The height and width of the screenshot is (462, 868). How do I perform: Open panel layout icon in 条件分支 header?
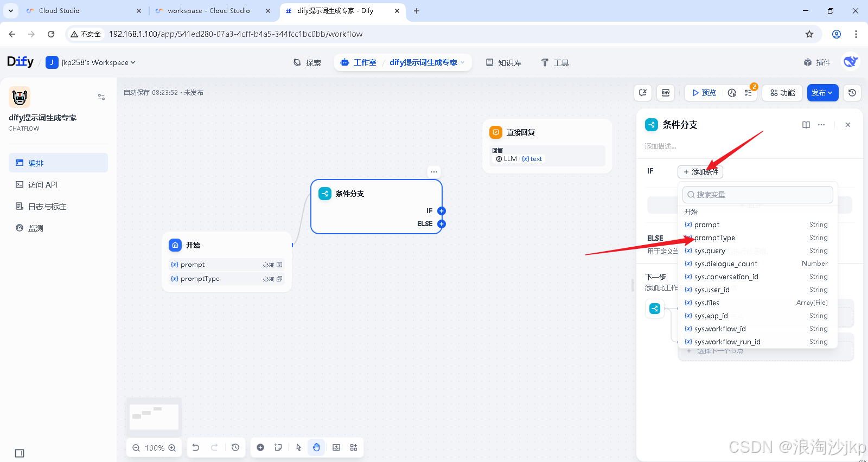point(806,125)
